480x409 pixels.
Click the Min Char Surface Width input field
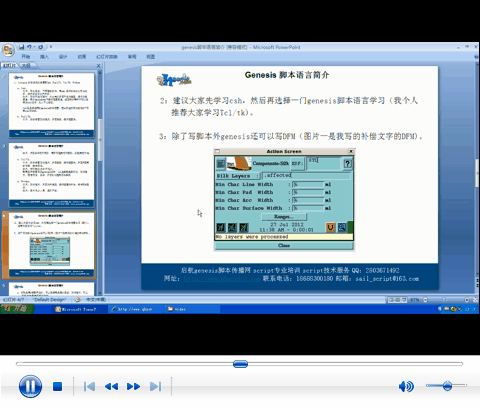tap(308, 208)
